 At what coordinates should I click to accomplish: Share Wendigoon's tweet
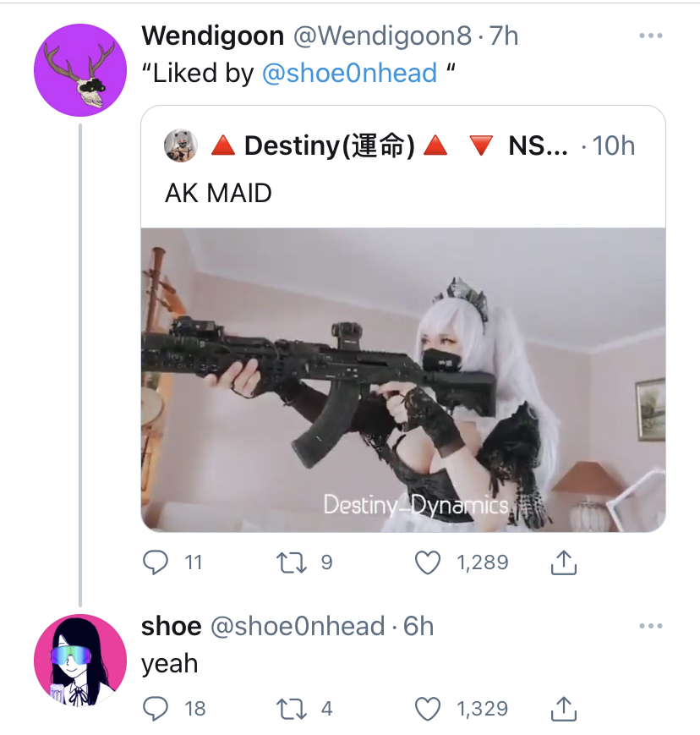pos(563,562)
